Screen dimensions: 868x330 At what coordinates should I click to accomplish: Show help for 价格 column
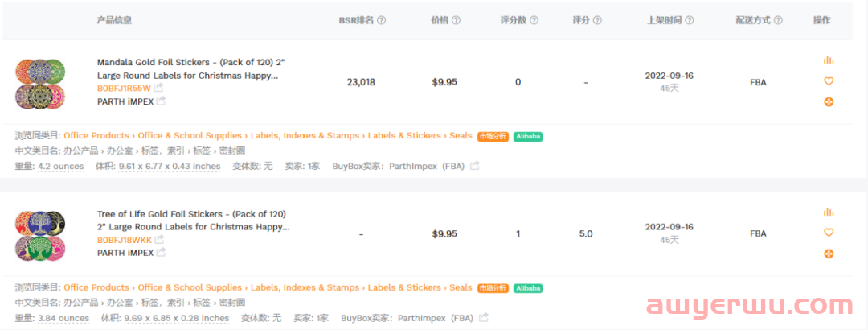(x=456, y=20)
